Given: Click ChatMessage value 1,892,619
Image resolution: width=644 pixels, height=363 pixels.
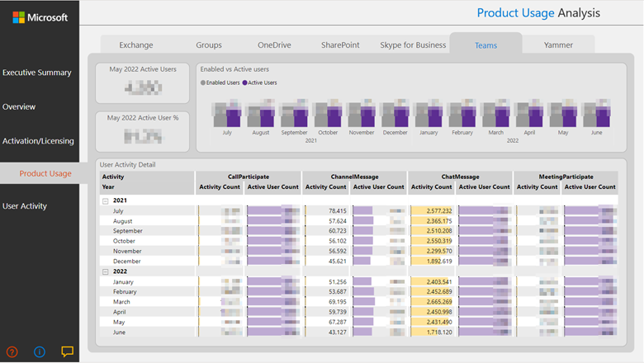Looking at the screenshot, I should pos(438,262).
